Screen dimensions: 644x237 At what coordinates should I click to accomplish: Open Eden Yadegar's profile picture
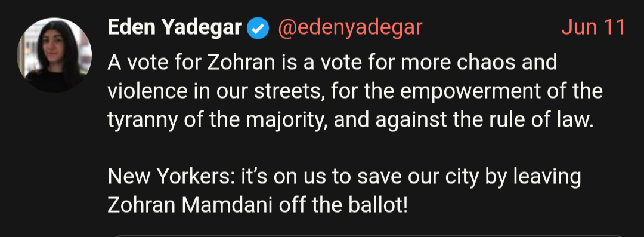coord(54,55)
